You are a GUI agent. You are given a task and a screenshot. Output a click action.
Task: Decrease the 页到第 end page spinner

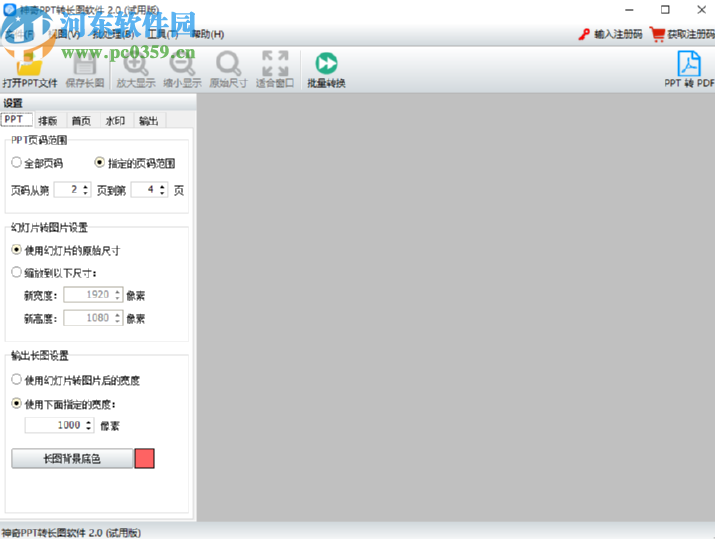click(163, 193)
